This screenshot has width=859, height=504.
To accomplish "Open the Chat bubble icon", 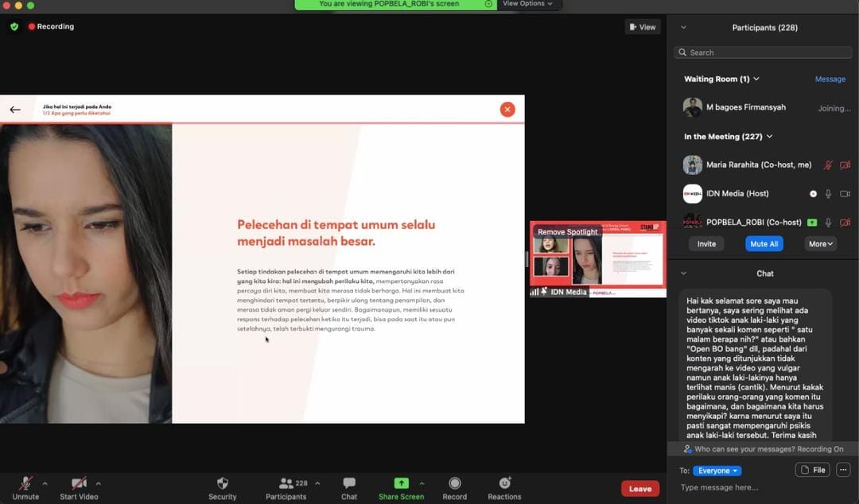I will (349, 483).
